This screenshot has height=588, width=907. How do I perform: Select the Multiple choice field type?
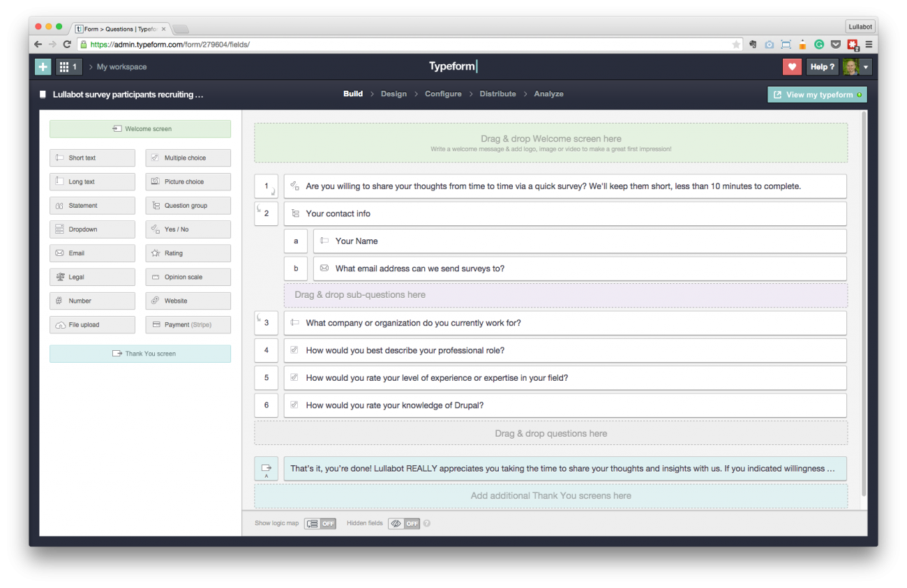pyautogui.click(x=188, y=158)
